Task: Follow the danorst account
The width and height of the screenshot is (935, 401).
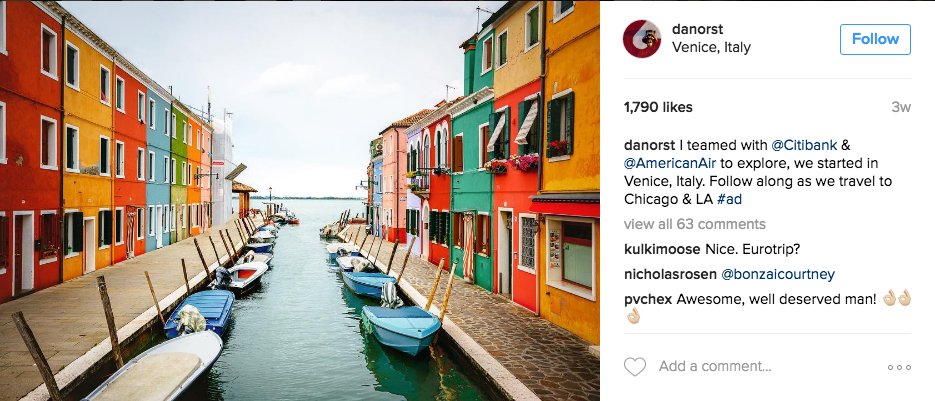Action: 875,39
